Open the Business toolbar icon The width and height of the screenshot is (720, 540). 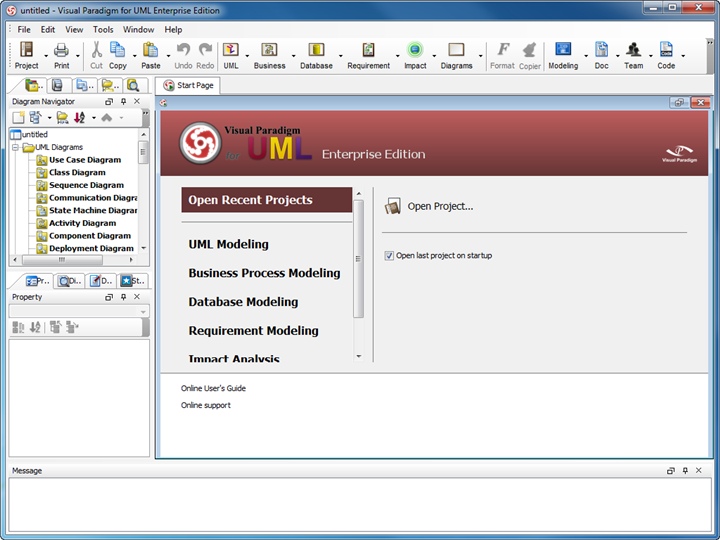(x=269, y=50)
